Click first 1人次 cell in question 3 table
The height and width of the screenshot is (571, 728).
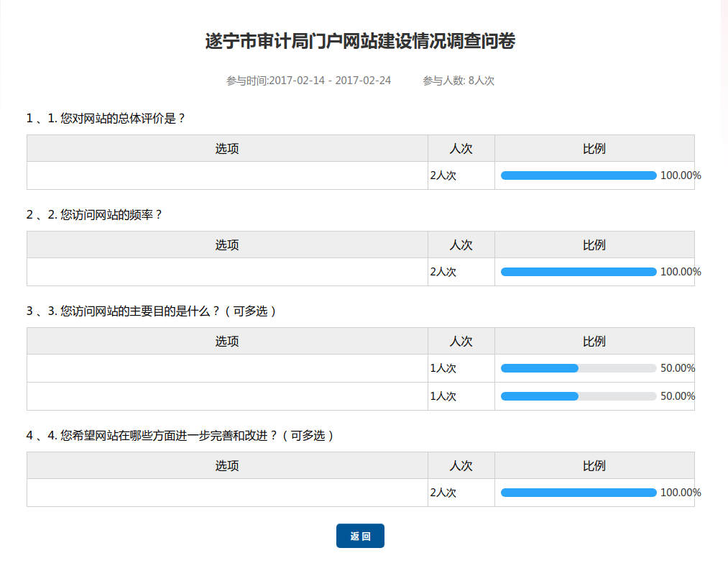click(443, 368)
